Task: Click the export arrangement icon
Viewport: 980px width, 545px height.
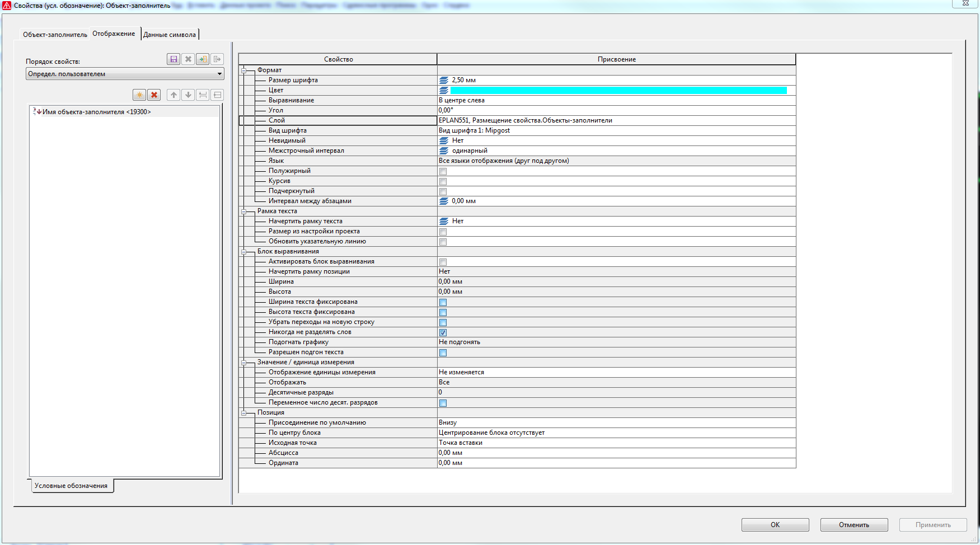Action: pos(217,59)
